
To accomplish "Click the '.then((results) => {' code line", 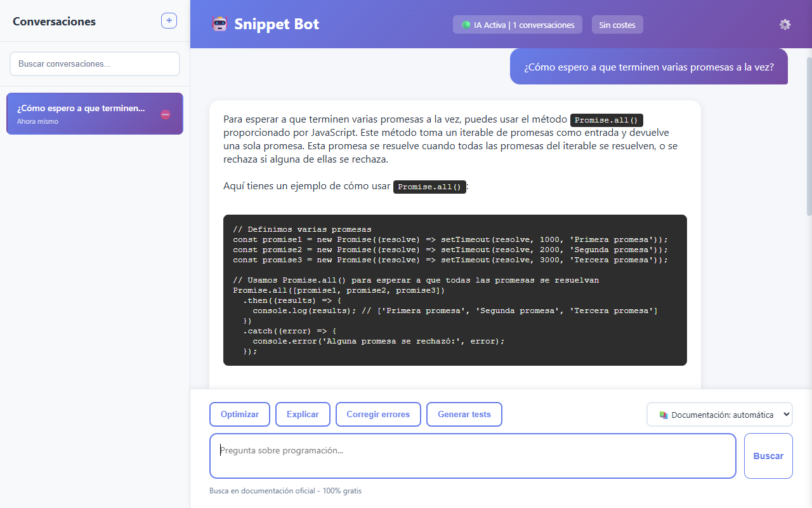I will [x=292, y=300].
